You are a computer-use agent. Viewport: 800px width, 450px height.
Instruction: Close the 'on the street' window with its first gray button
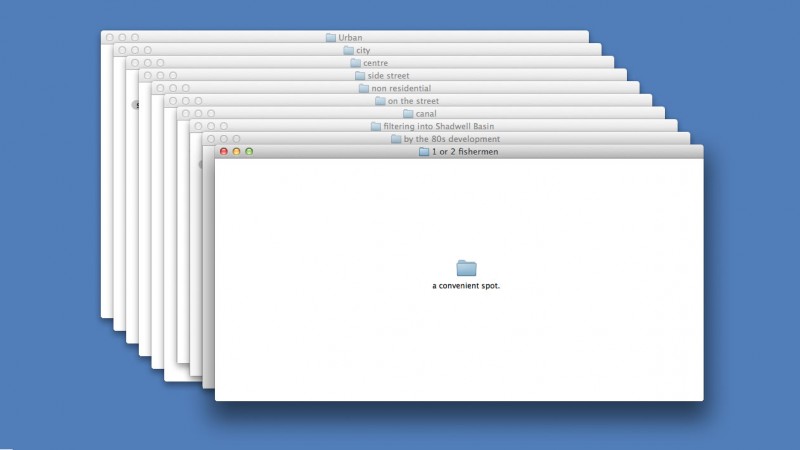[173, 101]
